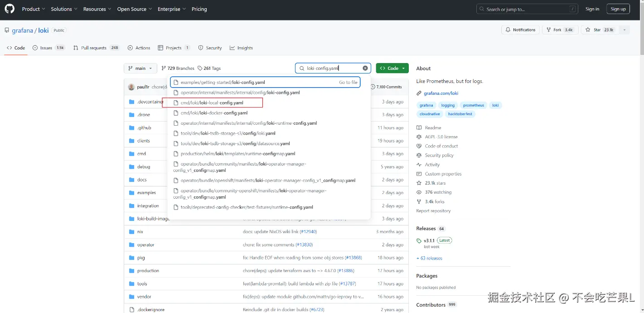Viewport: 644px width, 313px height.
Task: Click the fork icon beside 3.4k forks
Action: (419, 201)
